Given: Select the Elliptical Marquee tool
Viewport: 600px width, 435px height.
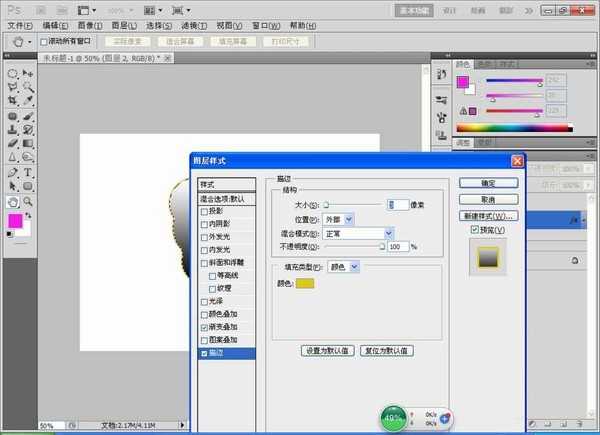Looking at the screenshot, I should [12, 73].
